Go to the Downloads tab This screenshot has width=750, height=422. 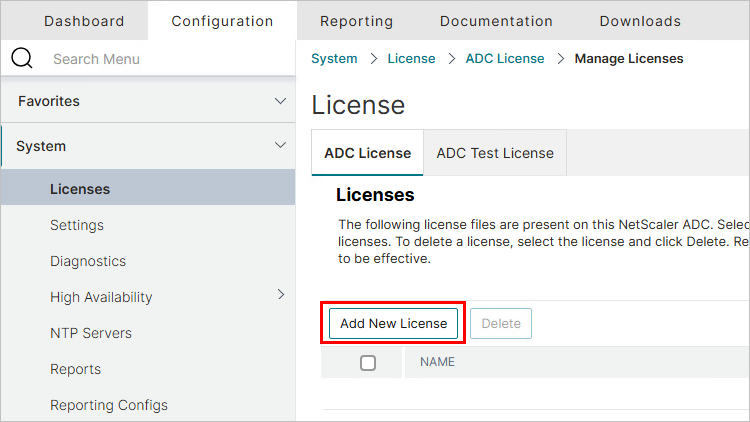pos(640,21)
